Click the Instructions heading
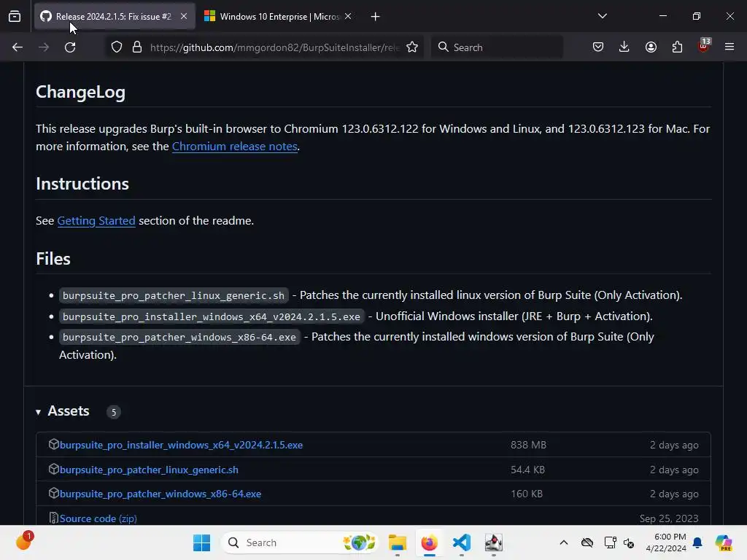Screen dimensions: 747x560 tap(82, 184)
